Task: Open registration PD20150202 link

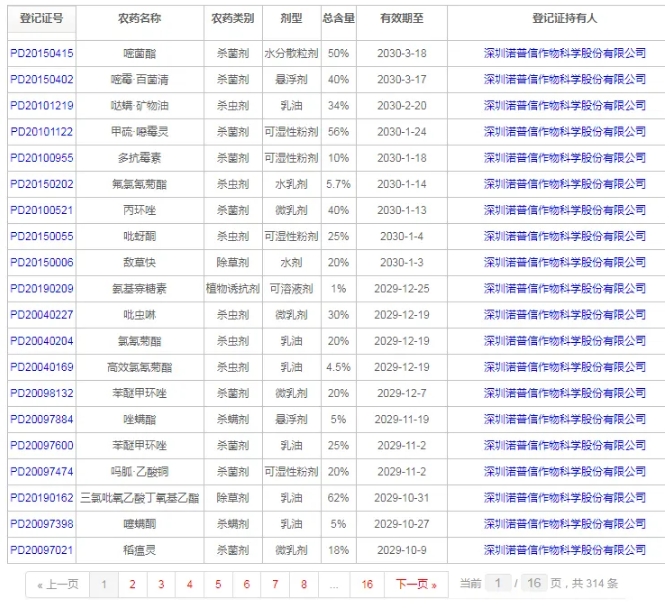Action: pos(42,184)
